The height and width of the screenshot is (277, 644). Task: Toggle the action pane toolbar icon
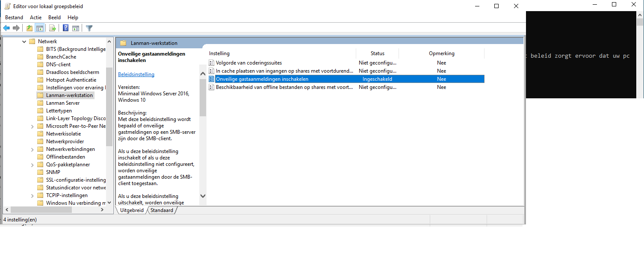76,28
